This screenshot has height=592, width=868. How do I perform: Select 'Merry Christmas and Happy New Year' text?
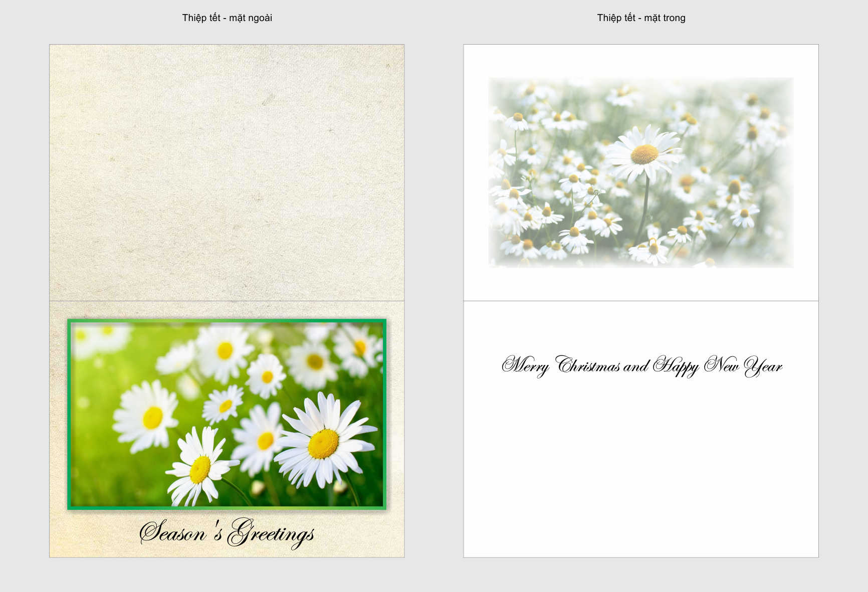click(x=642, y=366)
